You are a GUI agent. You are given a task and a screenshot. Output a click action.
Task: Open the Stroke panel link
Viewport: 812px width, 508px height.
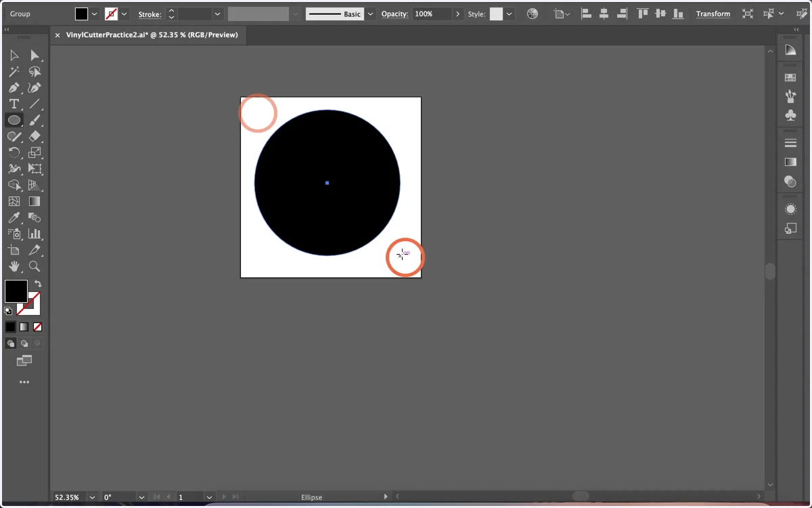point(150,14)
